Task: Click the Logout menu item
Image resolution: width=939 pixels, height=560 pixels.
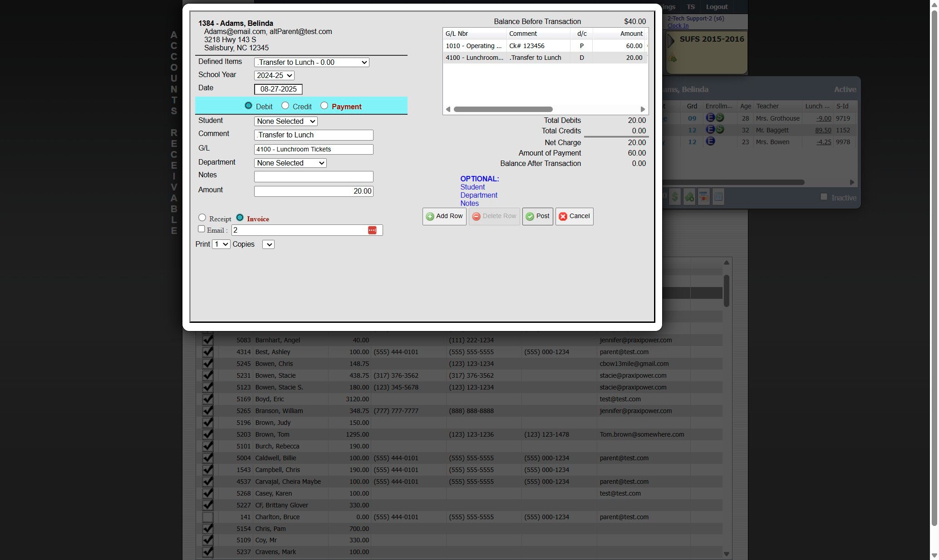Action: (x=716, y=7)
